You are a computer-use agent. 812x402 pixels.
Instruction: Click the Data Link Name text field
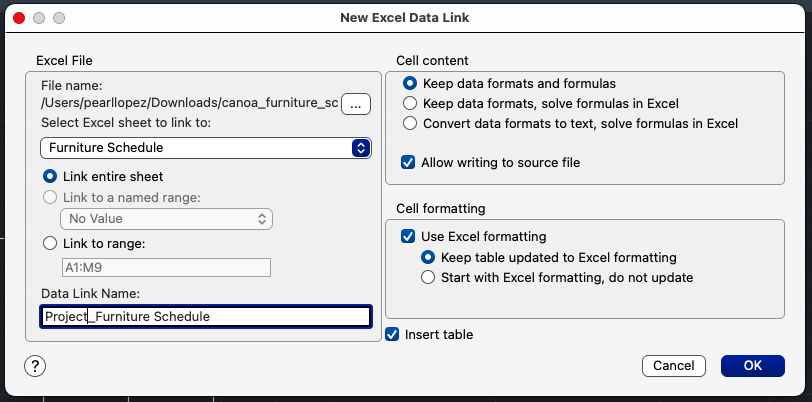(x=206, y=317)
